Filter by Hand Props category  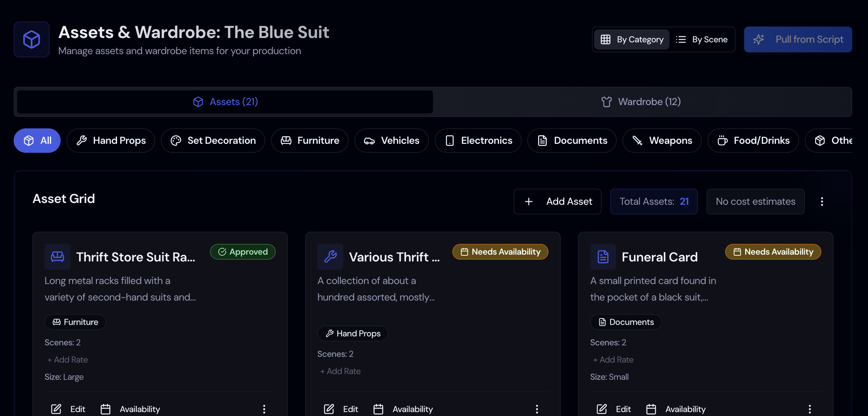[111, 141]
